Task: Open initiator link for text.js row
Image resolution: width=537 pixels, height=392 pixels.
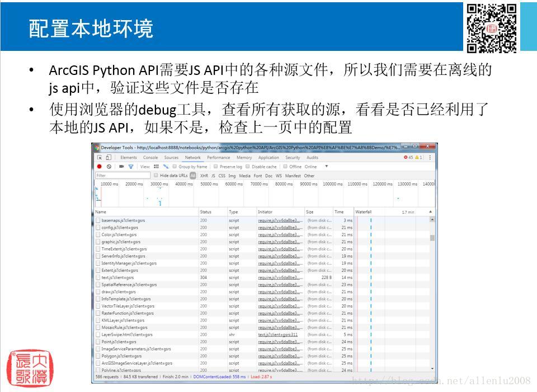Action: coord(280,278)
